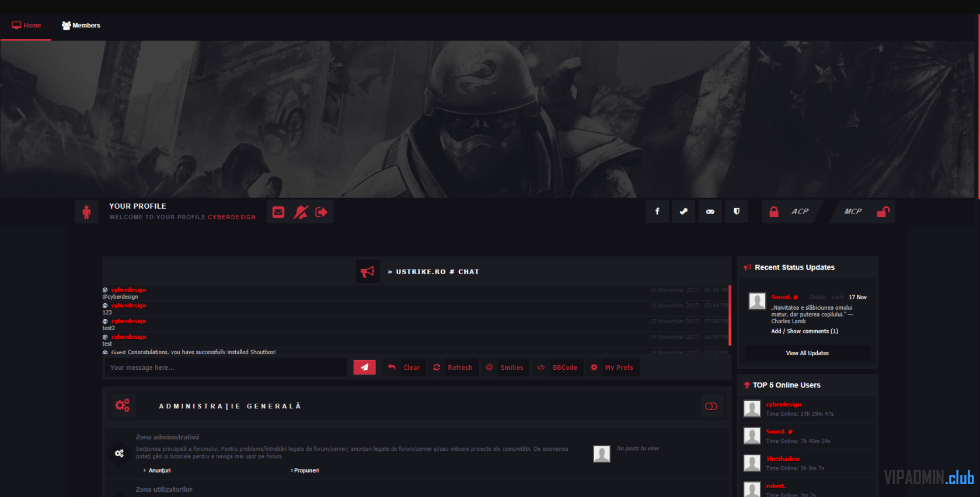Image resolution: width=980 pixels, height=497 pixels.
Task: Click the TOP 5 Online Users trophy icon
Action: coord(747,385)
